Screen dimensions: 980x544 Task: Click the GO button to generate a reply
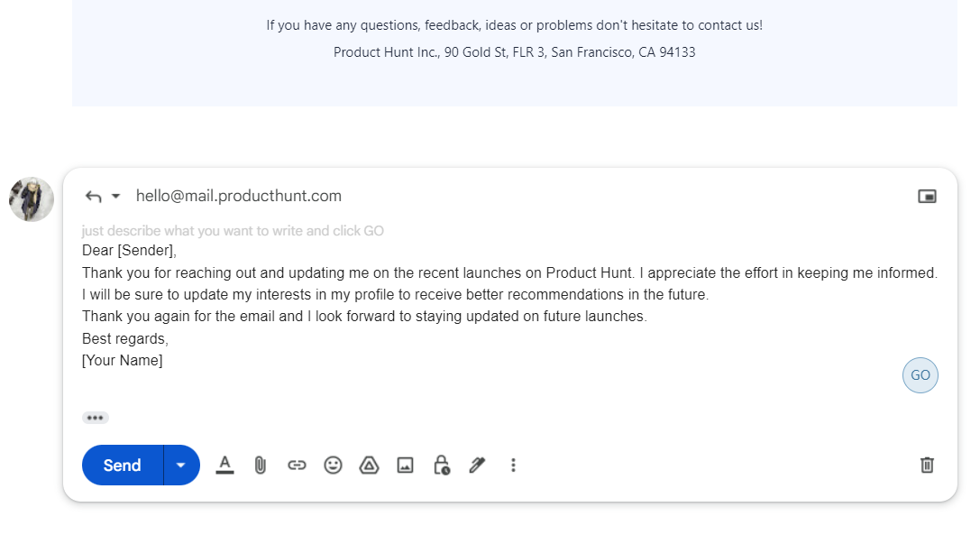[920, 375]
